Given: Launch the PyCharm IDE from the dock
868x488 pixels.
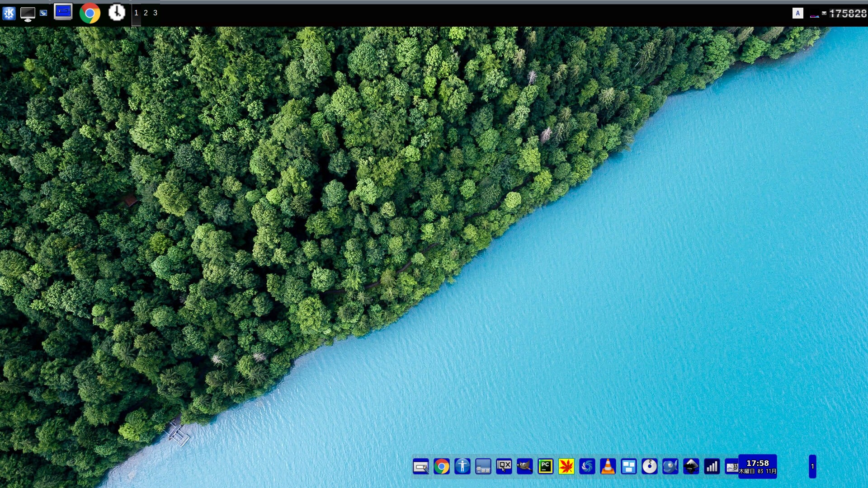Looking at the screenshot, I should coord(545,467).
